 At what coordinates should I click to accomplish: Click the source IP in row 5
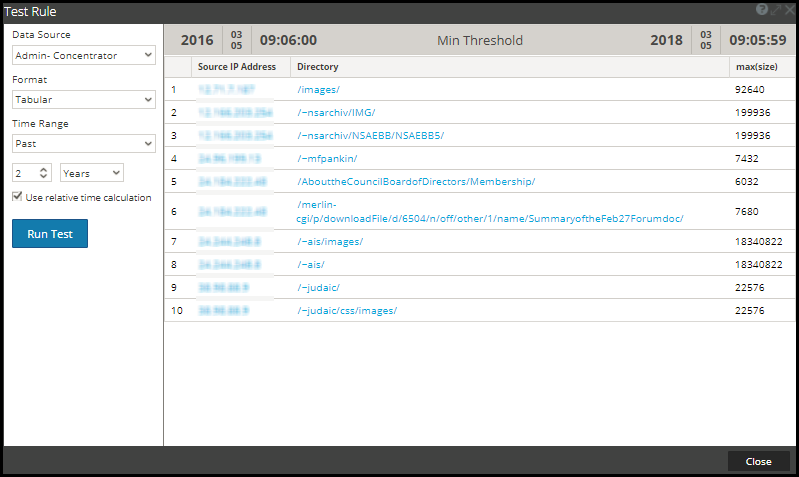(232, 181)
